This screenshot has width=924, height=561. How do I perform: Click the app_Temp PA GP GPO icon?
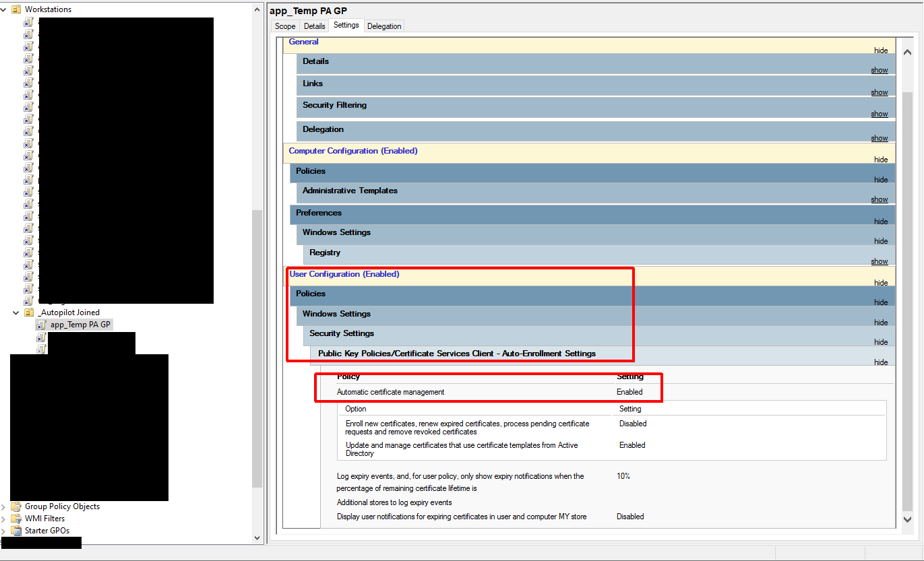click(40, 324)
